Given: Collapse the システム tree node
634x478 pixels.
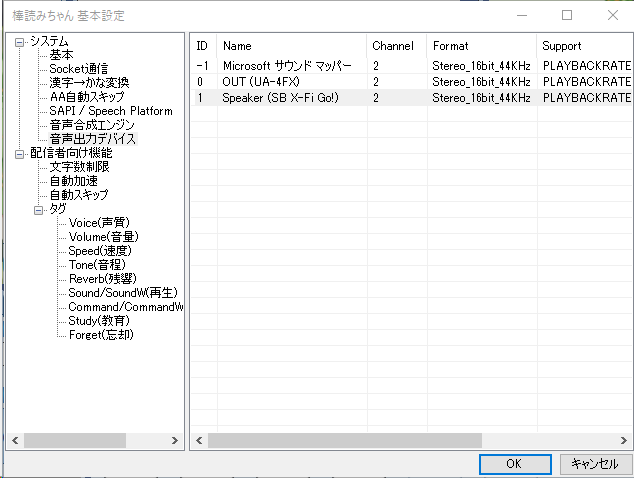Looking at the screenshot, I should tap(19, 42).
